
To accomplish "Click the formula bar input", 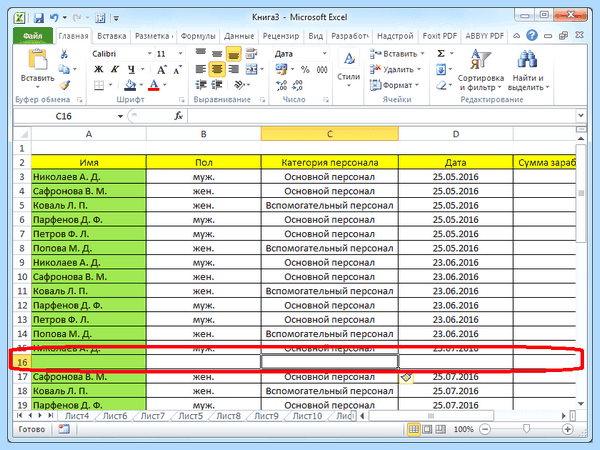I will [381, 116].
